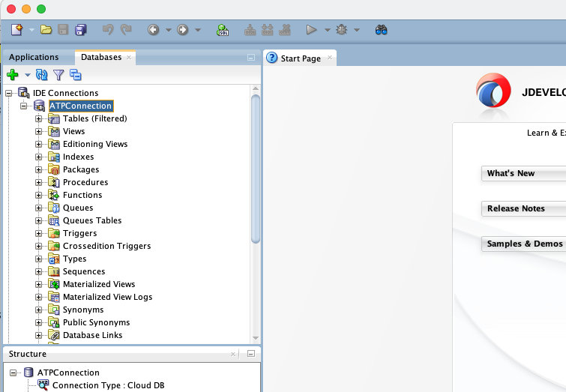This screenshot has height=392, width=566.
Task: Click the Apply Filter funnel icon
Action: pyautogui.click(x=58, y=75)
